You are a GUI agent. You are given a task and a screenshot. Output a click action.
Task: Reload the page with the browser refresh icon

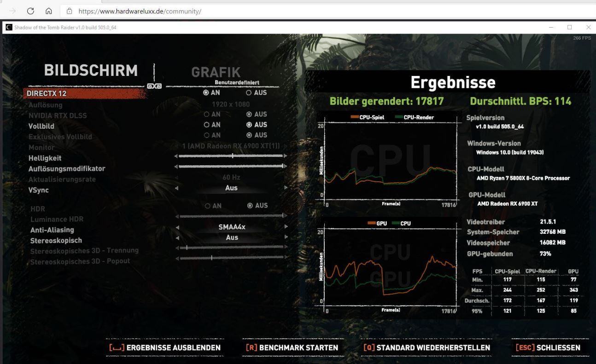coord(31,11)
